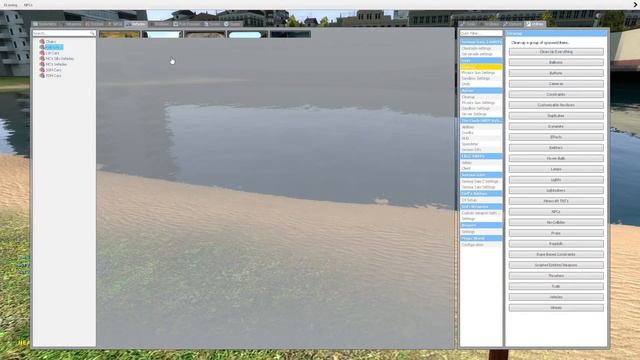Open Configuration at bottom of utilities list
Screen dimensions: 640x360
(481, 244)
